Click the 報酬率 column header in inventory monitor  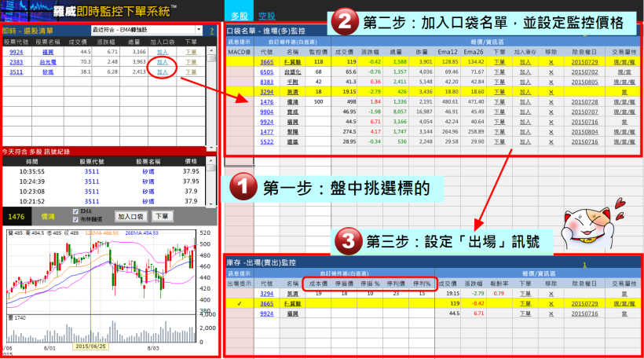click(499, 284)
